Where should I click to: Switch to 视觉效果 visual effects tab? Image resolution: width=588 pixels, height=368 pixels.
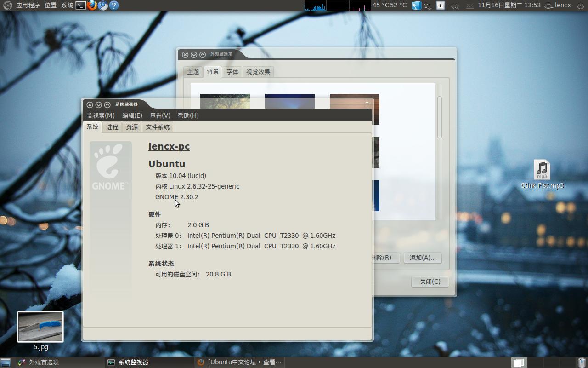tap(258, 72)
